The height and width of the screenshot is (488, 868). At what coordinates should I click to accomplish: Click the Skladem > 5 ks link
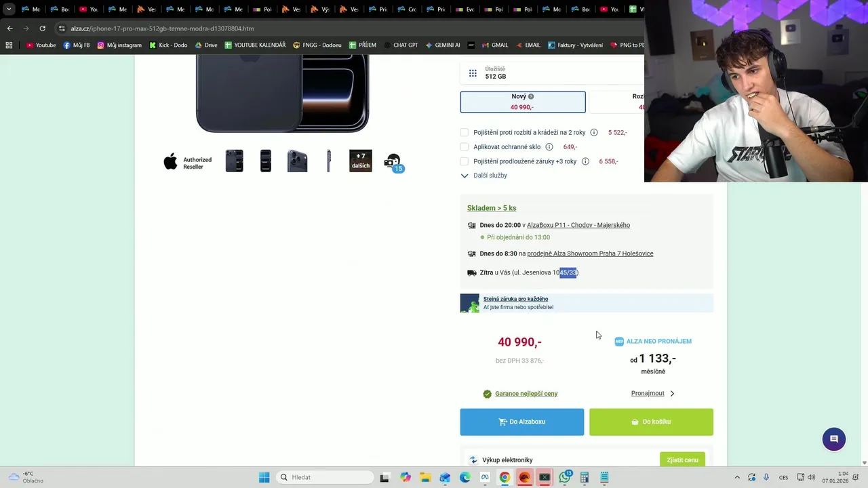point(492,208)
